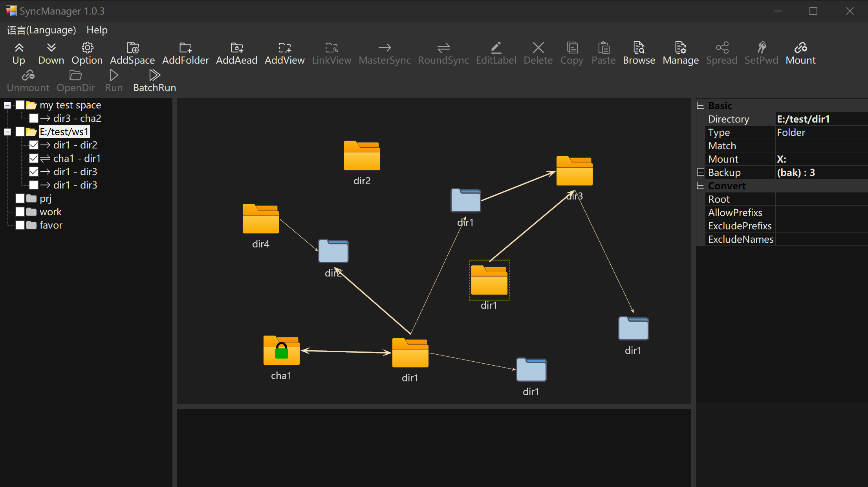
Task: Uncheck the cha1 - dir1 sync item
Action: (34, 158)
